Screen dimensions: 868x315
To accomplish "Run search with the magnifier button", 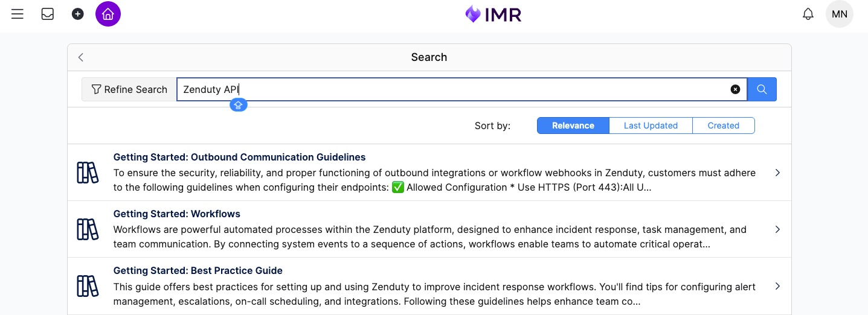I will pos(762,89).
